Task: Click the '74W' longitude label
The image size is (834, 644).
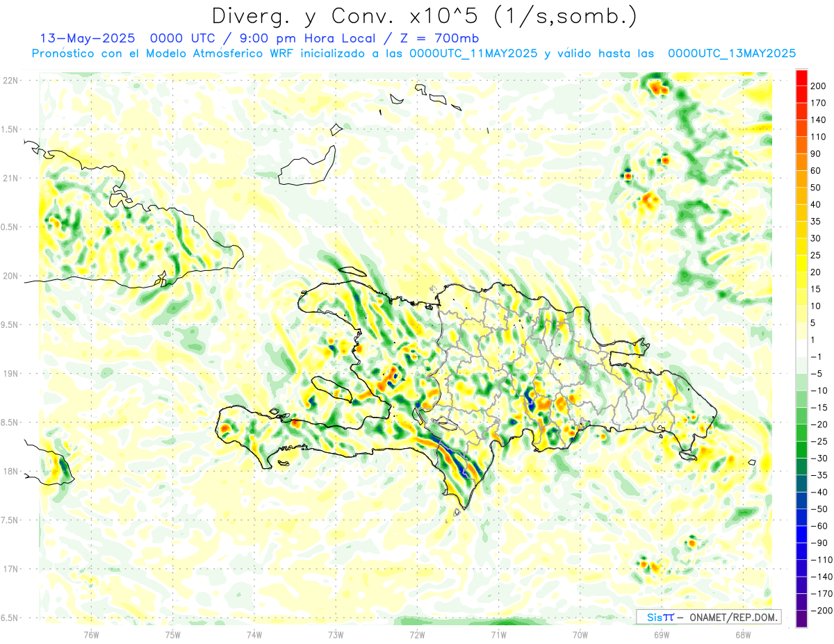Action: pyautogui.click(x=254, y=634)
